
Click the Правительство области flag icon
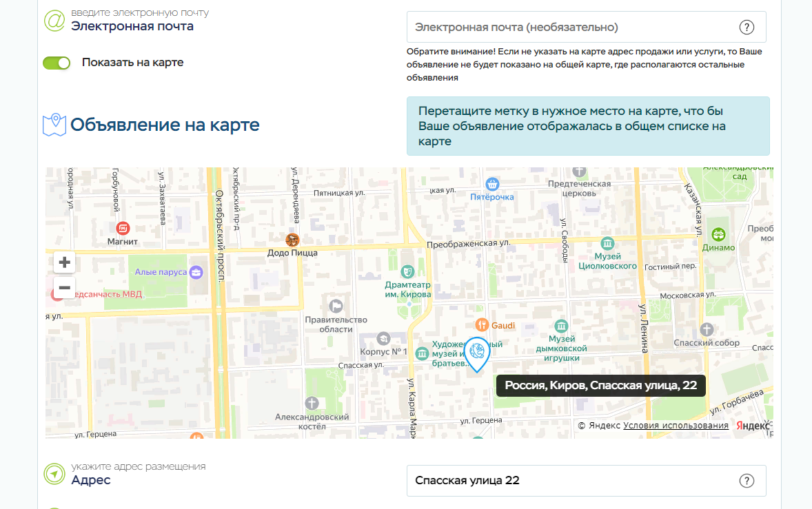pos(336,306)
